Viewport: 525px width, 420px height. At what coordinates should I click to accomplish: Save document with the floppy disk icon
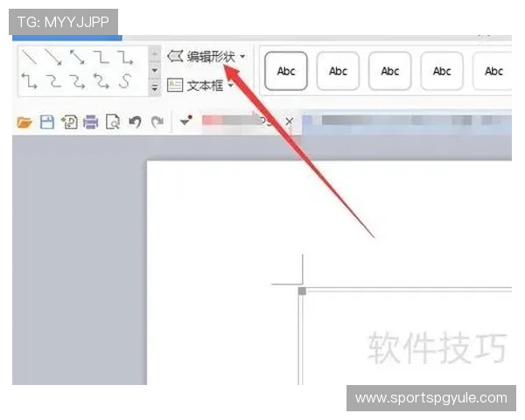tap(47, 122)
